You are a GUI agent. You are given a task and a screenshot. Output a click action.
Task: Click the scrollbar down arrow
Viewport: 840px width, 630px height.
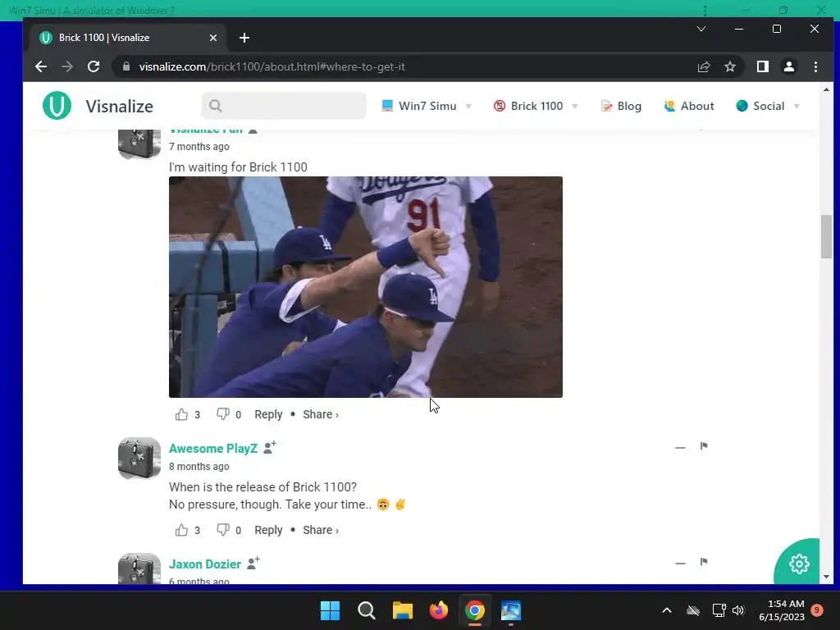[x=826, y=577]
